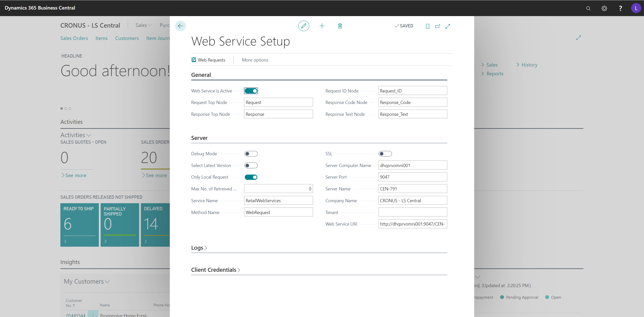Expand the page with the diagonal-arrows icon

point(448,26)
